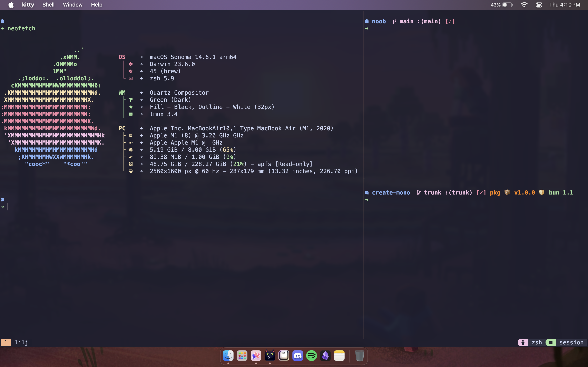
Task: Click the session label in status bar
Action: 571,342
